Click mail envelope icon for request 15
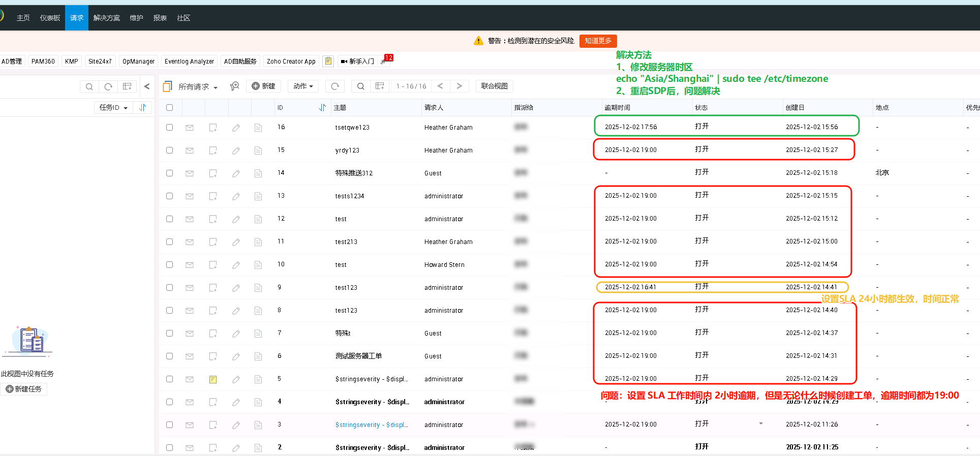The width and height of the screenshot is (980, 456). tap(190, 150)
